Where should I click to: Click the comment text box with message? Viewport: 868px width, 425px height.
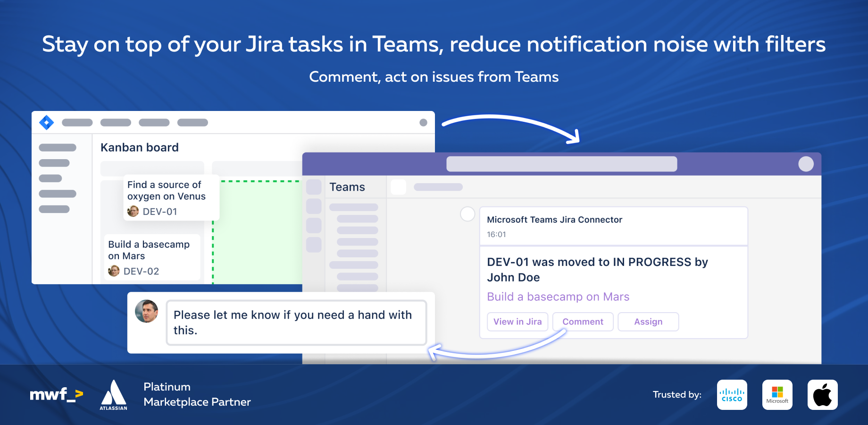pos(296,323)
